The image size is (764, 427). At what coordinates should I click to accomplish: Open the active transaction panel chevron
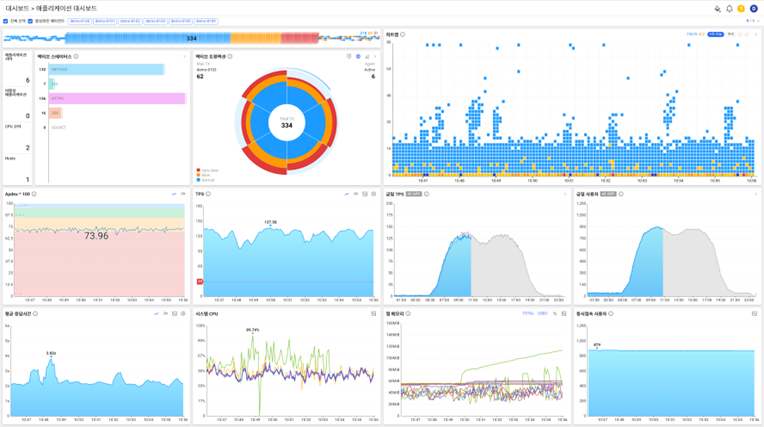pos(375,57)
